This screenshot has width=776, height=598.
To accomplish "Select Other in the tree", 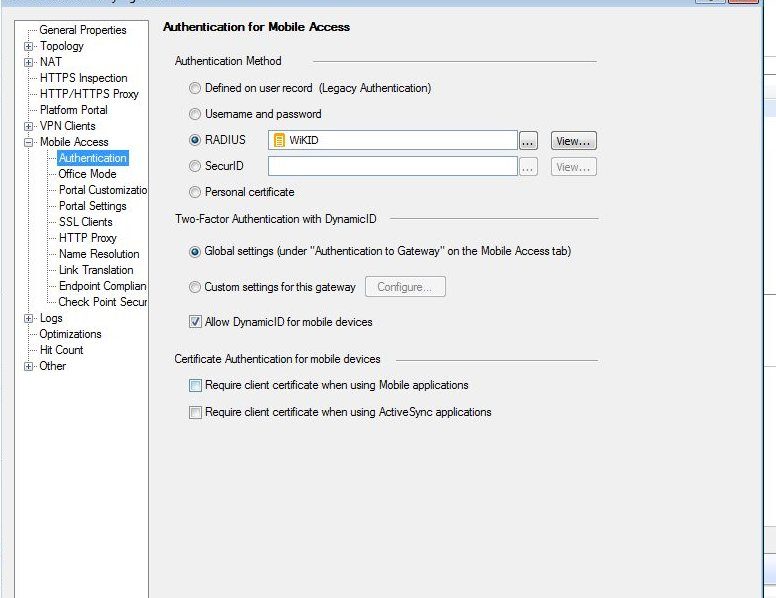I will [52, 366].
